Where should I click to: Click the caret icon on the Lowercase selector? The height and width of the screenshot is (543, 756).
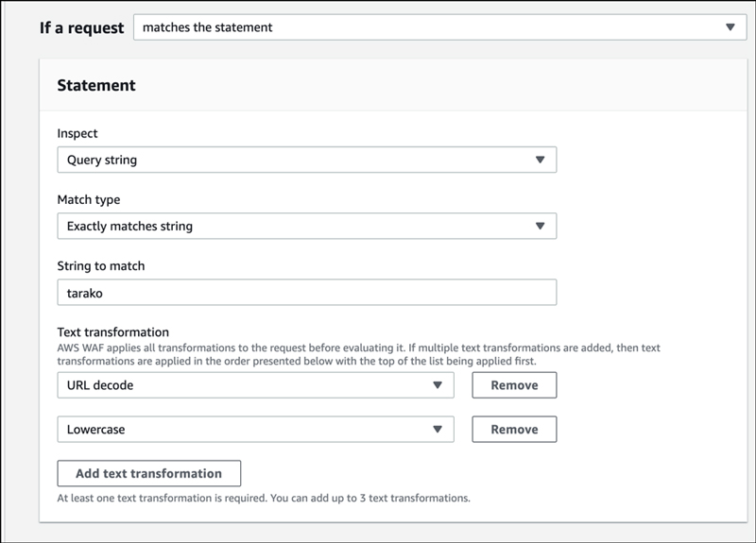point(438,430)
